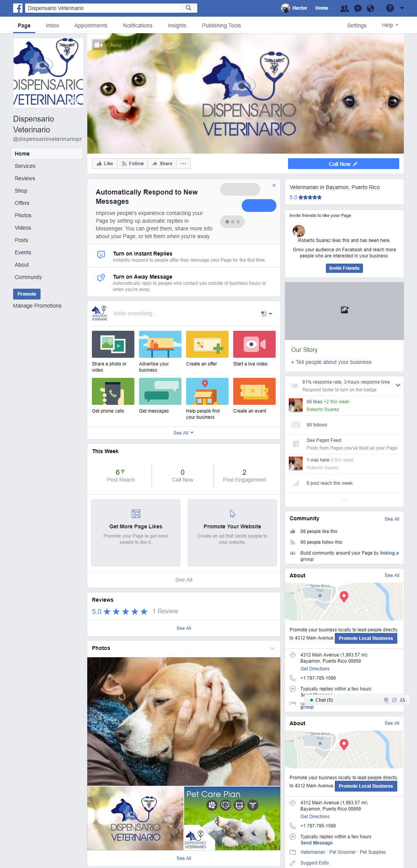Click the Share page button

tap(162, 164)
